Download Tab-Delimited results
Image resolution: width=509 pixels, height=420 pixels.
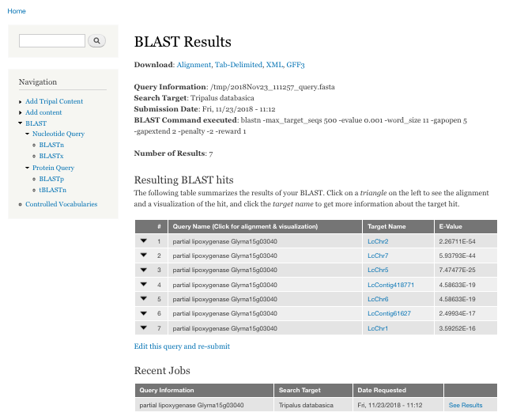click(x=239, y=65)
